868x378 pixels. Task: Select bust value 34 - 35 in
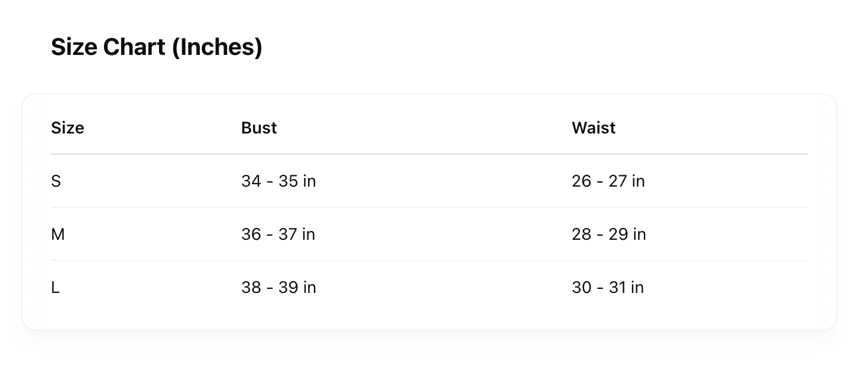click(278, 181)
